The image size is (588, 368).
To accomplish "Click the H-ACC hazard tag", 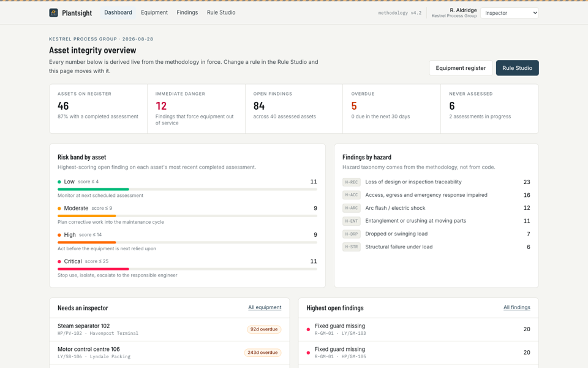I will point(352,195).
